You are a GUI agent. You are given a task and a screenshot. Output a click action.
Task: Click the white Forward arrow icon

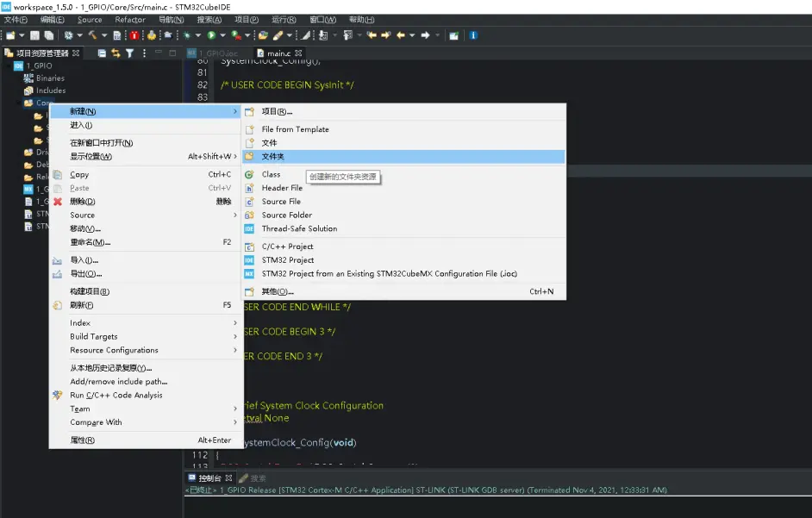425,35
